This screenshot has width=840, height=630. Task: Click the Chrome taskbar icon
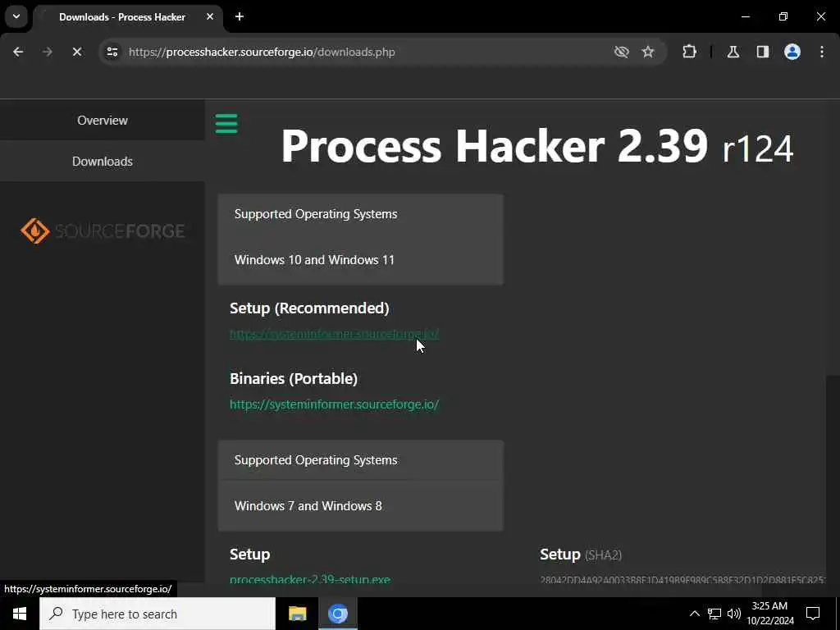(338, 614)
